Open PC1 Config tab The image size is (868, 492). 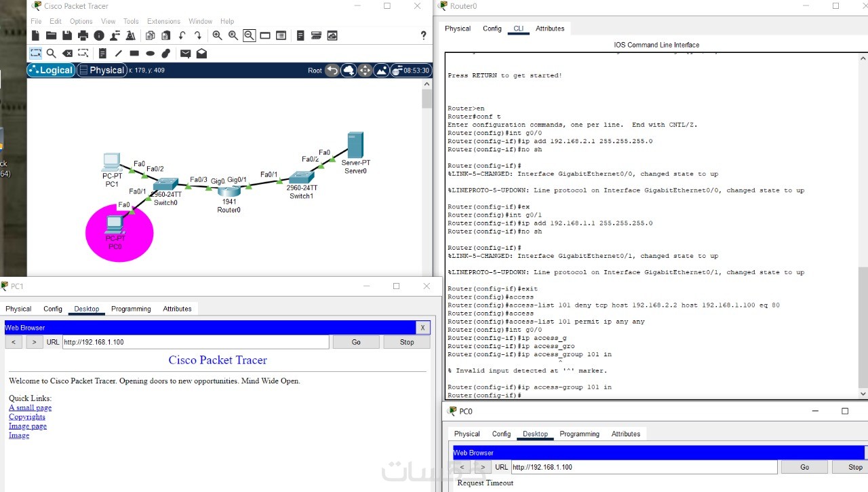[x=53, y=309]
